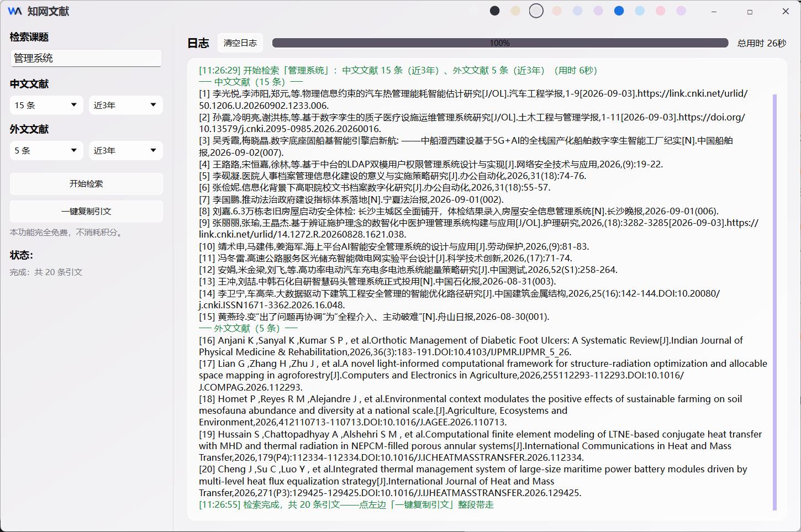Image resolution: width=801 pixels, height=532 pixels.
Task: Copy all citations with 一键复制引文
Action: 86,211
